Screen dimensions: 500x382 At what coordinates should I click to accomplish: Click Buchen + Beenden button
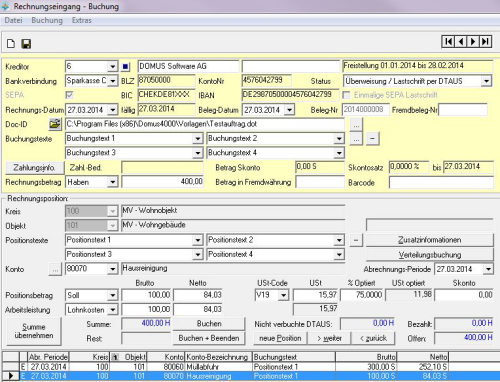click(209, 338)
